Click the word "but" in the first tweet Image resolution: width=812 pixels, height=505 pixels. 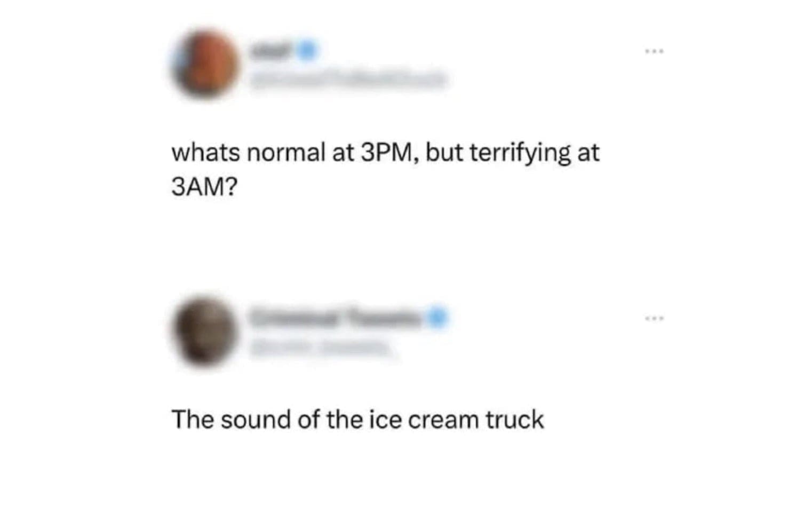[444, 153]
